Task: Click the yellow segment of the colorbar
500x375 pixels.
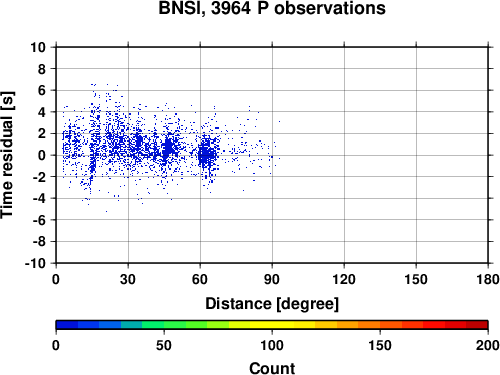Action: pyautogui.click(x=272, y=325)
